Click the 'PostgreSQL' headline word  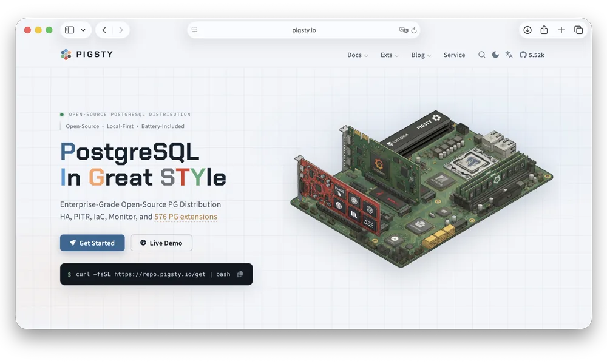point(130,152)
